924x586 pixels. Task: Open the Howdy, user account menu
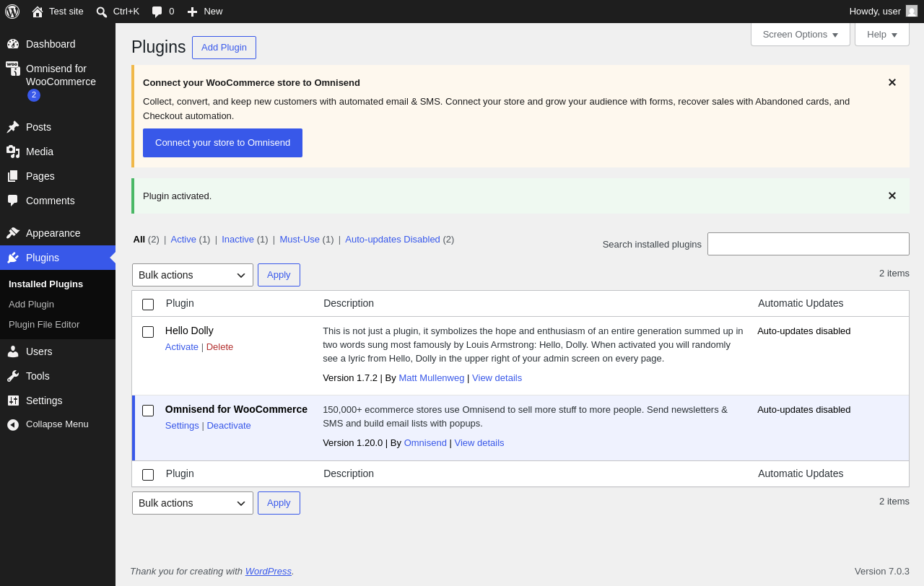pyautogui.click(x=884, y=12)
